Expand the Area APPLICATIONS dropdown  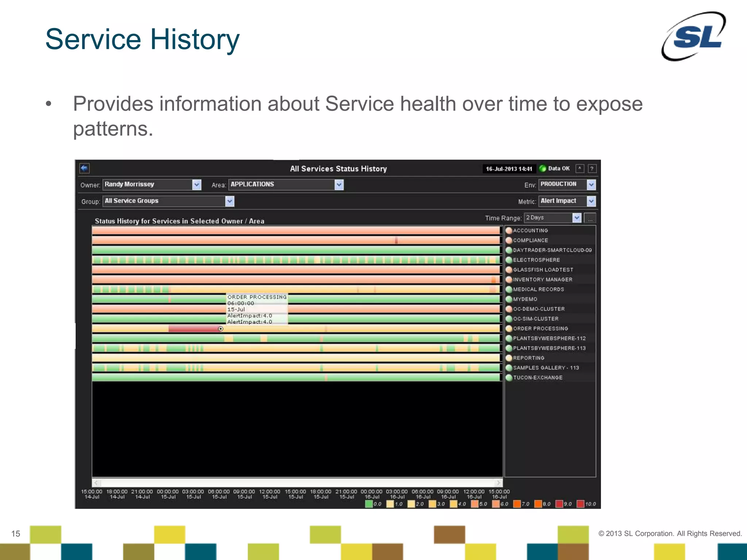coord(339,185)
